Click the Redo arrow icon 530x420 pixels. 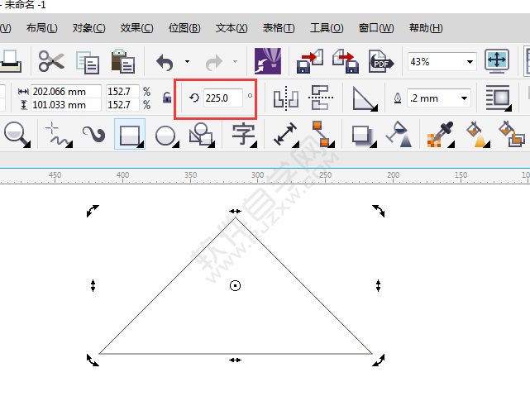pos(214,62)
